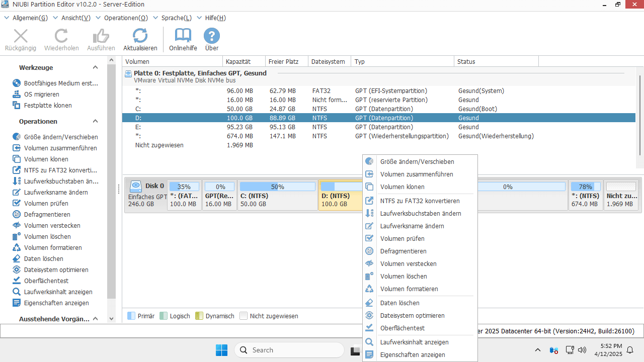Click the Ausführen apply button
Screen dimensions: 644x362
point(101,39)
